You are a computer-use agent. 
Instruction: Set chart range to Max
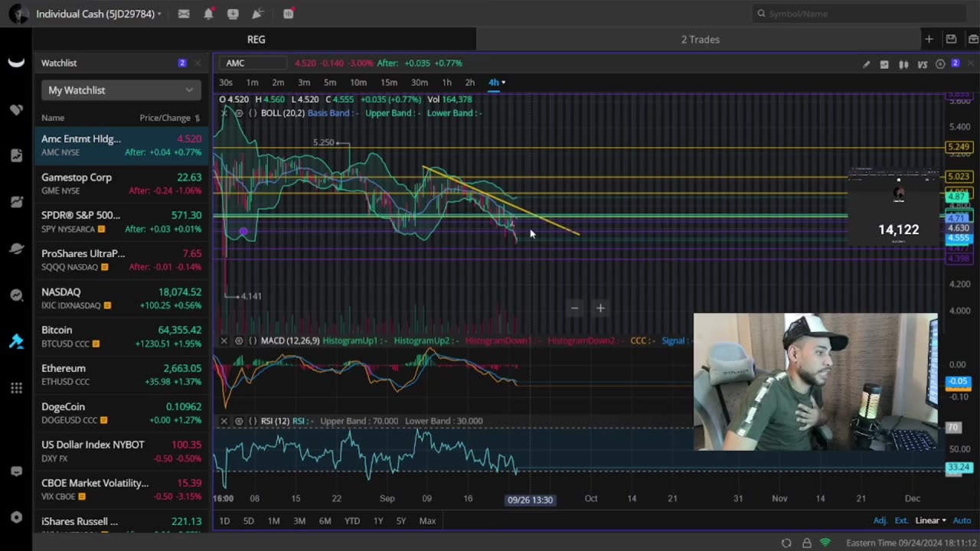(x=427, y=521)
